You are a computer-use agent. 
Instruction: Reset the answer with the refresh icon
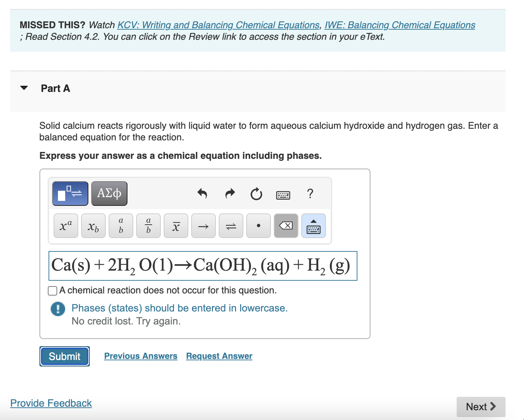pos(256,194)
